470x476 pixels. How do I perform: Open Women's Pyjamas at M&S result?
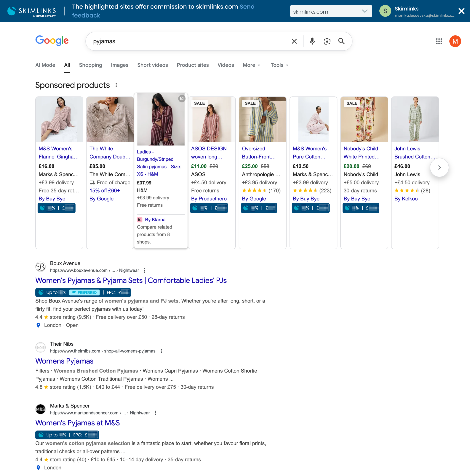pyautogui.click(x=77, y=423)
